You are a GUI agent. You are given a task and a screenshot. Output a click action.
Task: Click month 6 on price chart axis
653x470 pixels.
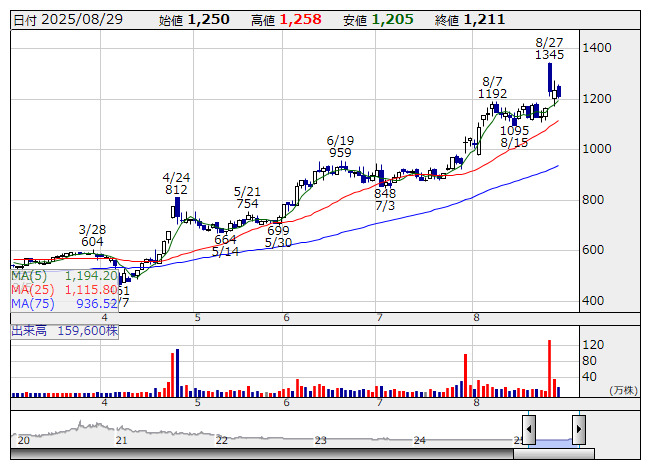click(286, 318)
